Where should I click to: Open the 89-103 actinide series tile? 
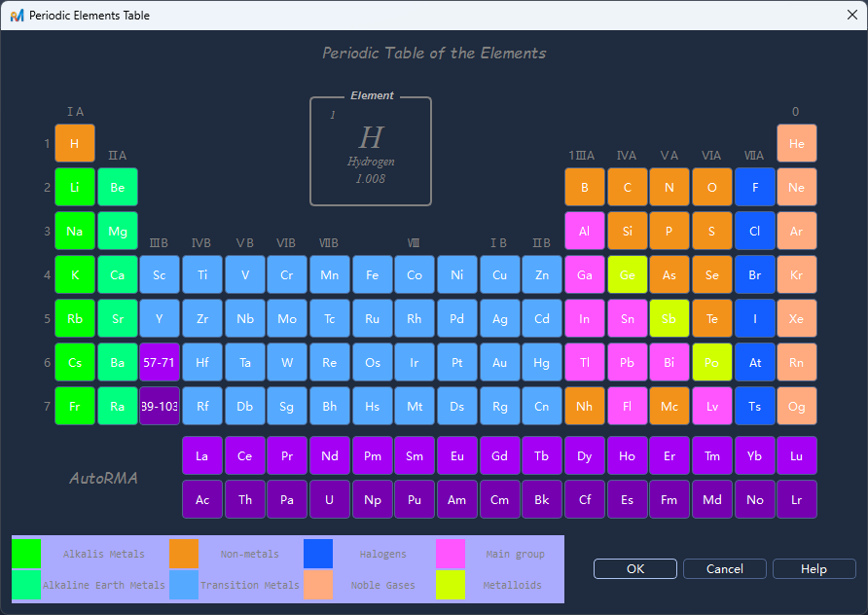point(160,406)
